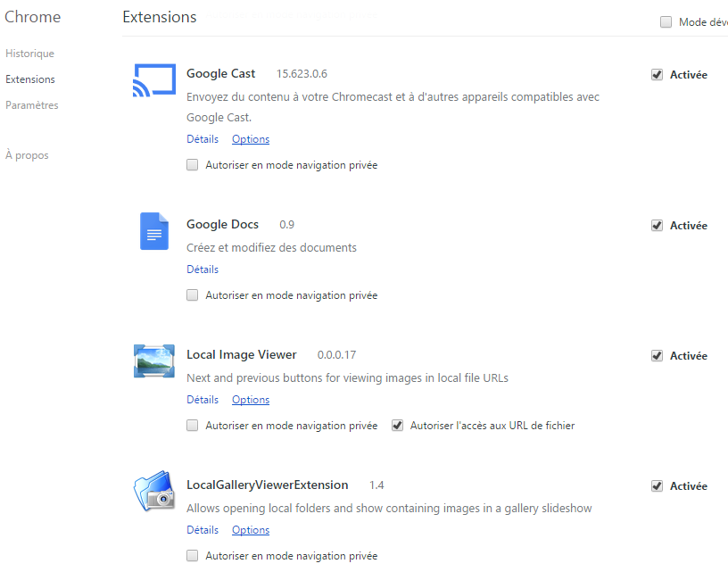
Task: Disable the Activée checkbox for Google Cast
Action: [x=658, y=75]
